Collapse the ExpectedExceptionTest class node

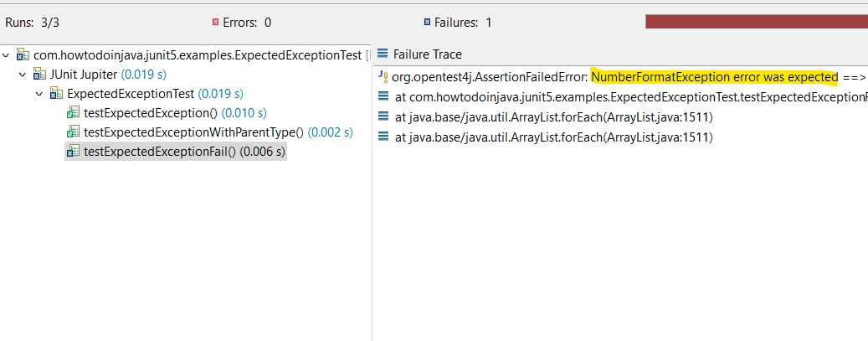pos(39,93)
